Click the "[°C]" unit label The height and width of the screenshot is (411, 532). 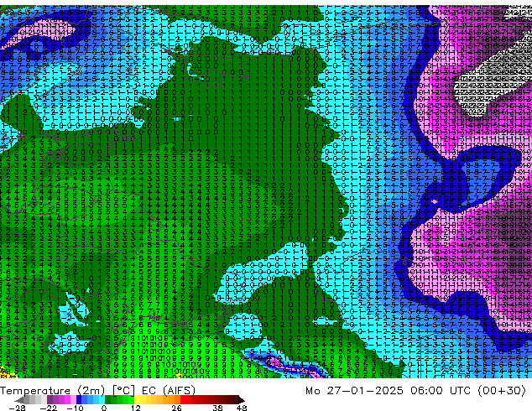pos(123,391)
